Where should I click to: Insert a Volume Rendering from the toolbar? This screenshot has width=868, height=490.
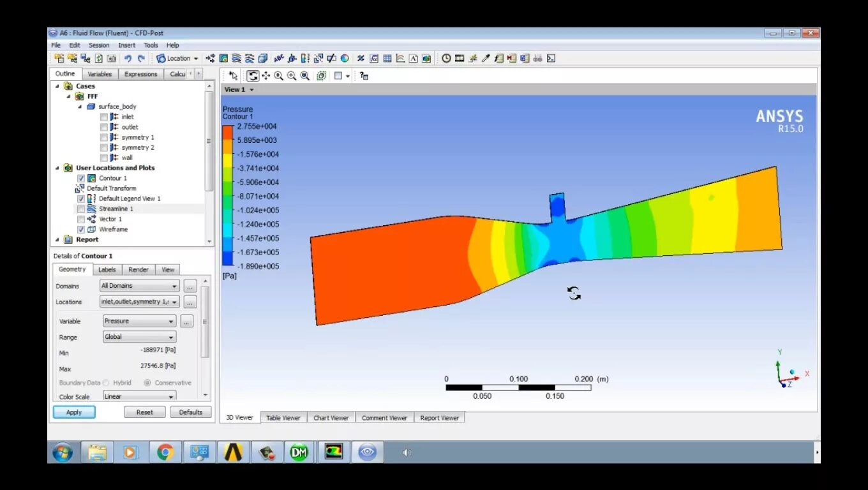(x=263, y=58)
